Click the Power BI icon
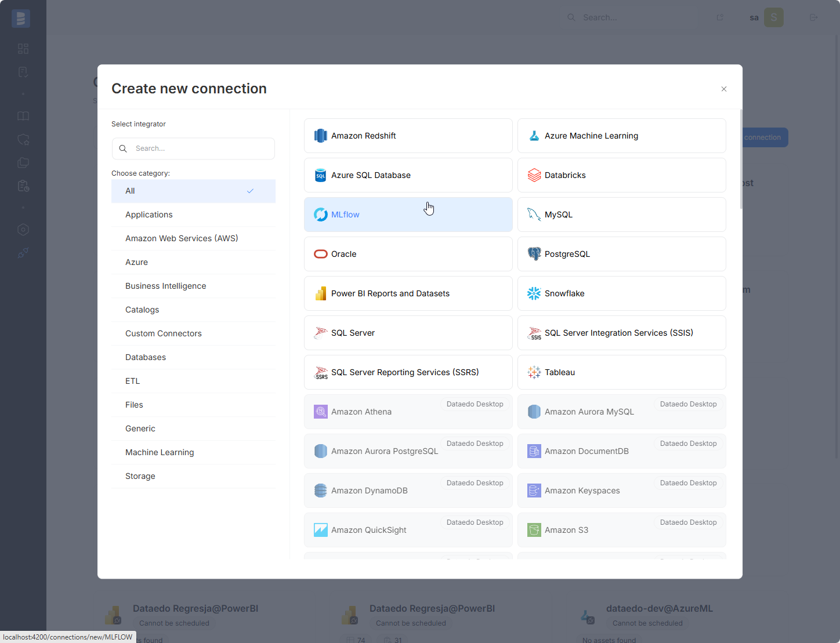 (x=320, y=293)
